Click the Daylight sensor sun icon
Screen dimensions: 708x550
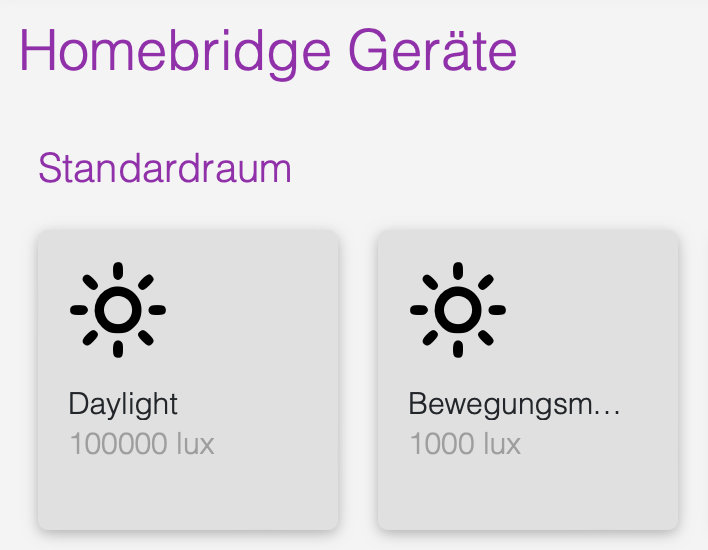(118, 310)
